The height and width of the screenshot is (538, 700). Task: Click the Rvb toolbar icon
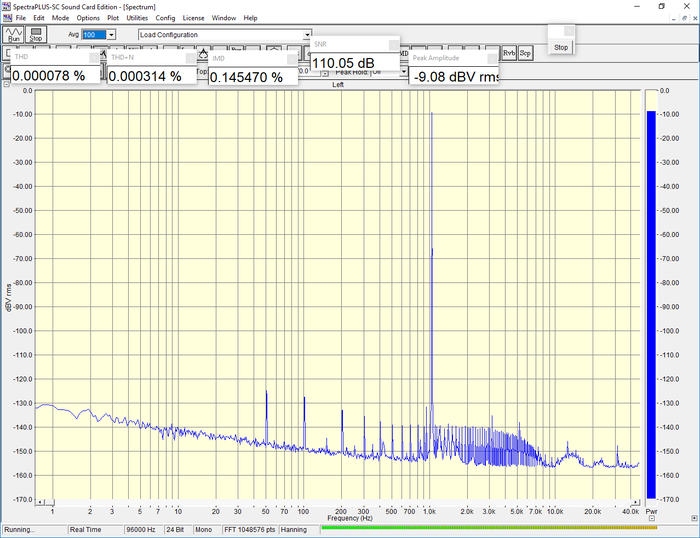pos(510,52)
